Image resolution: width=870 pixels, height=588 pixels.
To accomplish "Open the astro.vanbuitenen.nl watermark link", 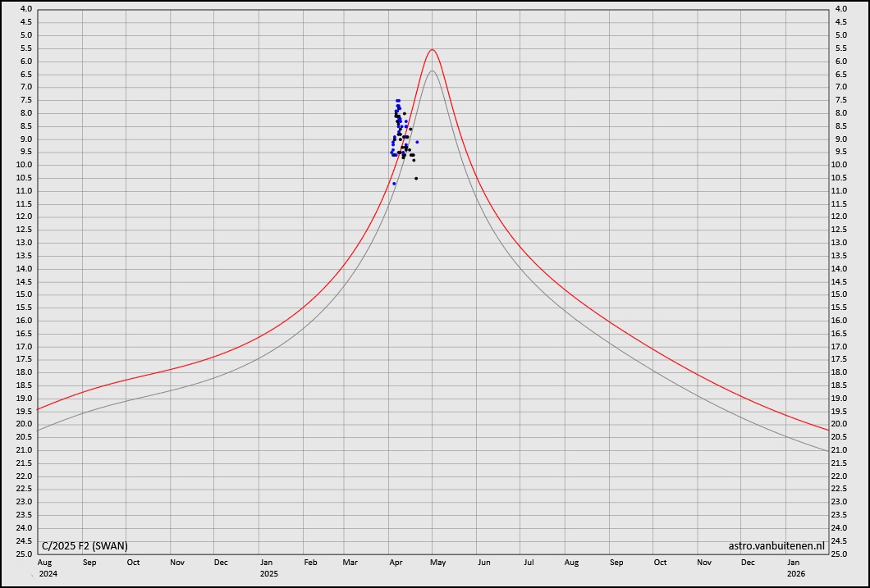I will [776, 545].
